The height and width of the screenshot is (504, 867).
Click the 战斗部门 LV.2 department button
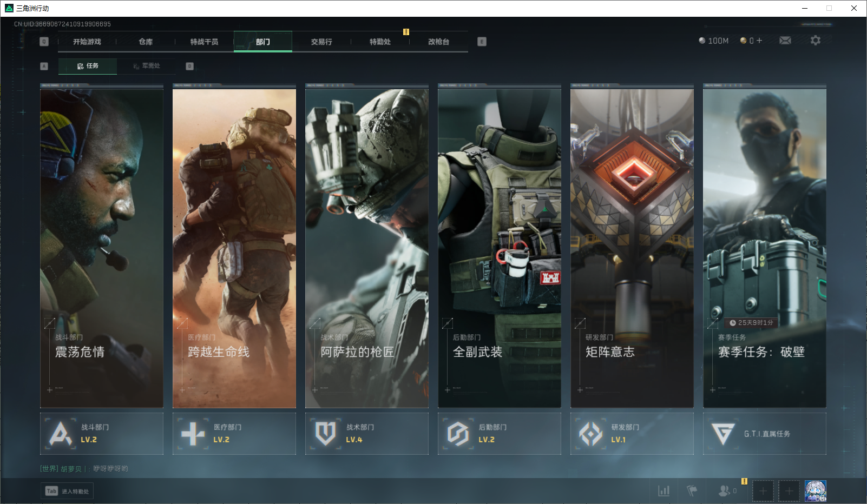pyautogui.click(x=102, y=434)
